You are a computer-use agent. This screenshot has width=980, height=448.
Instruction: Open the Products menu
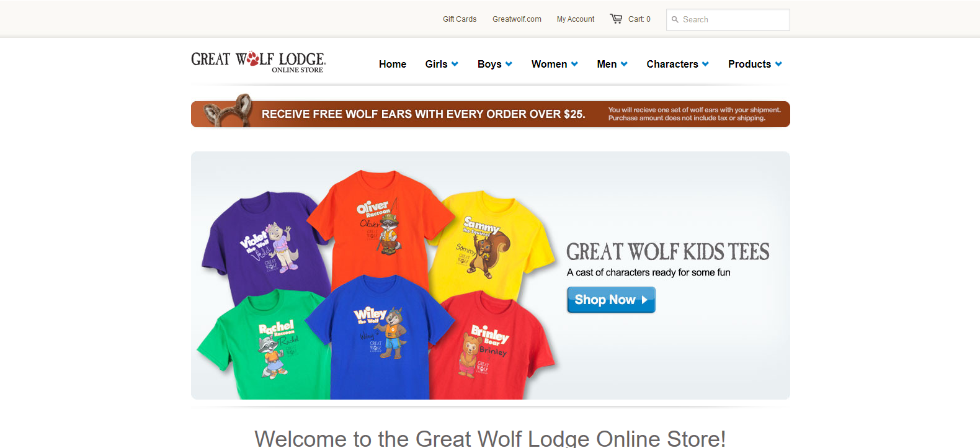click(x=755, y=64)
